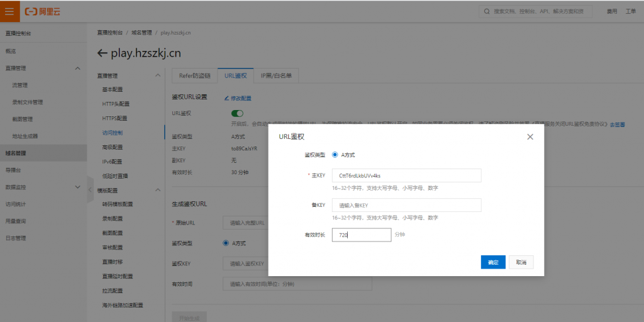Open 工单 in the top bar

pos(630,11)
